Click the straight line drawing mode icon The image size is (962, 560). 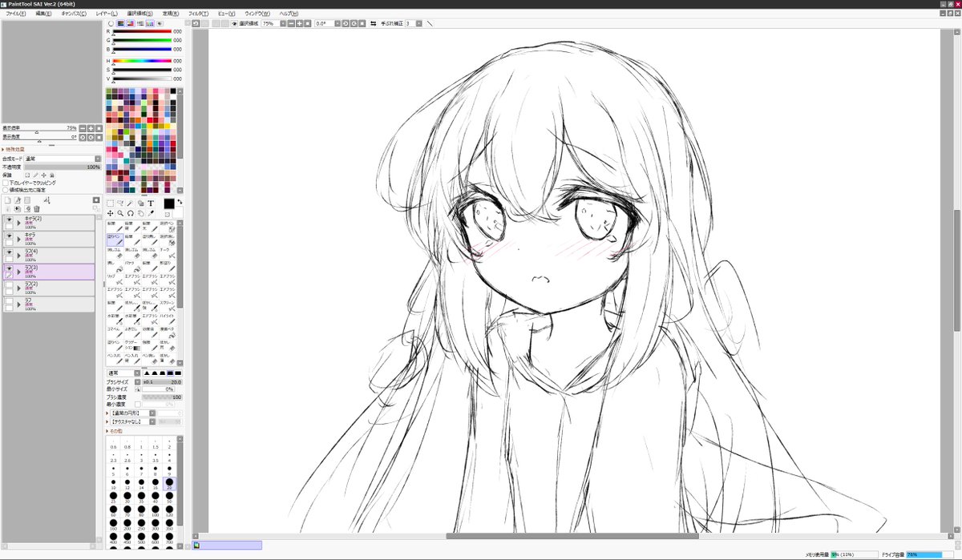pos(430,23)
